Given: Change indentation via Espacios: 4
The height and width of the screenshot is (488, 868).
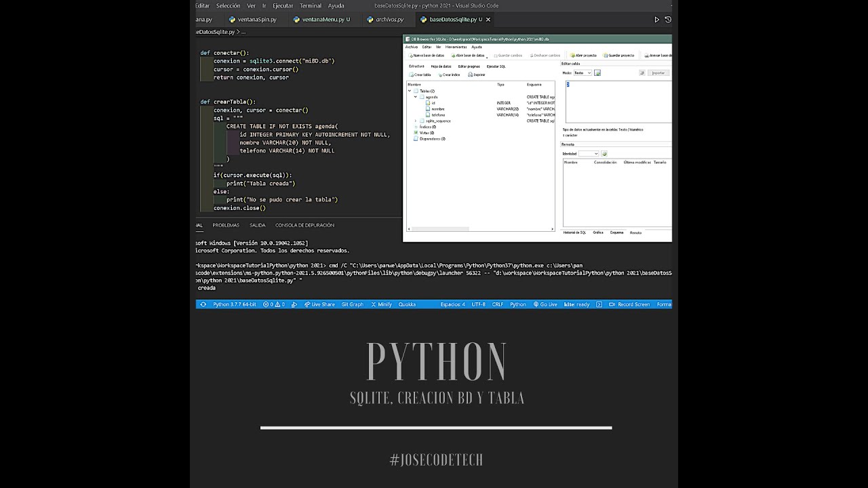Looking at the screenshot, I should (453, 304).
